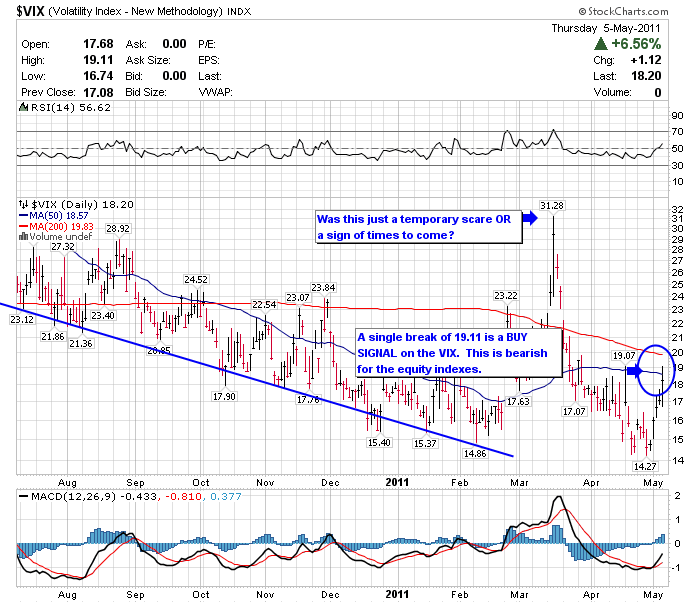Click the Chg value +1.12
This screenshot has height=603, width=700.
tap(646, 60)
